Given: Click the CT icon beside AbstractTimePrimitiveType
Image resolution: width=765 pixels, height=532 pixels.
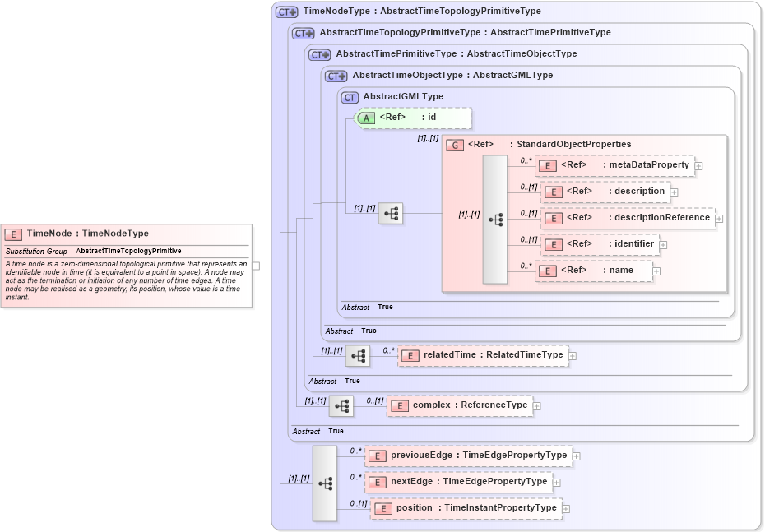Looking at the screenshot, I should tap(319, 55).
